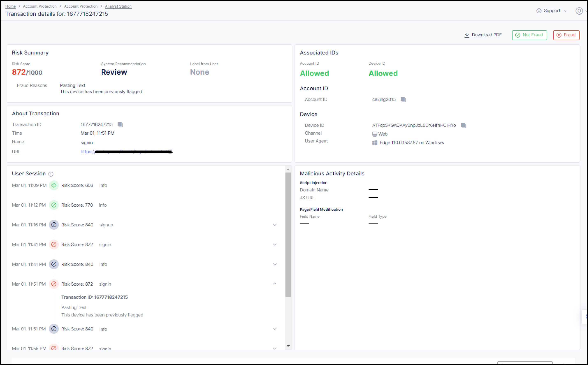Click the green diamond icon on 11:09 PM event
The image size is (588, 365).
click(54, 185)
